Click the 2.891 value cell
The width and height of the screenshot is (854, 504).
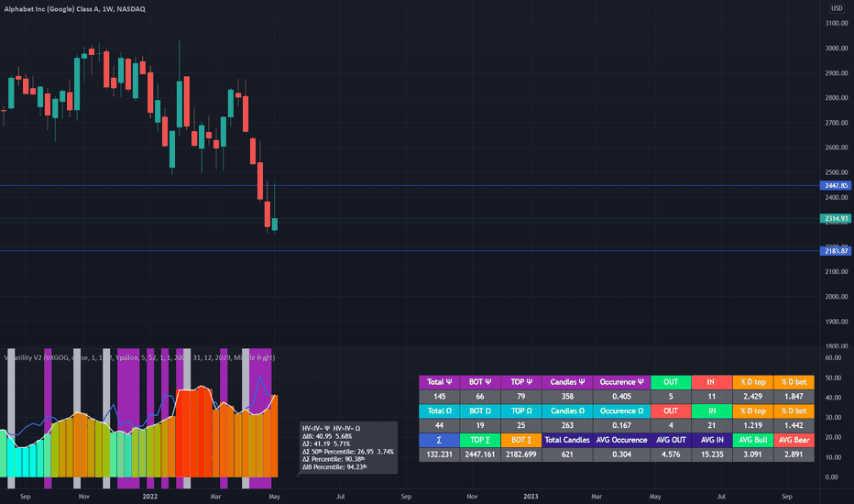(x=794, y=455)
